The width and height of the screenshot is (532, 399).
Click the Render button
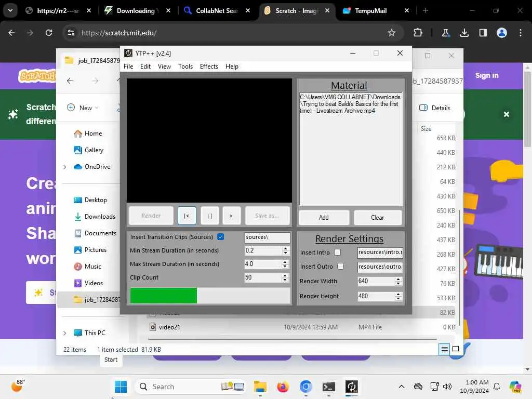[x=151, y=216]
